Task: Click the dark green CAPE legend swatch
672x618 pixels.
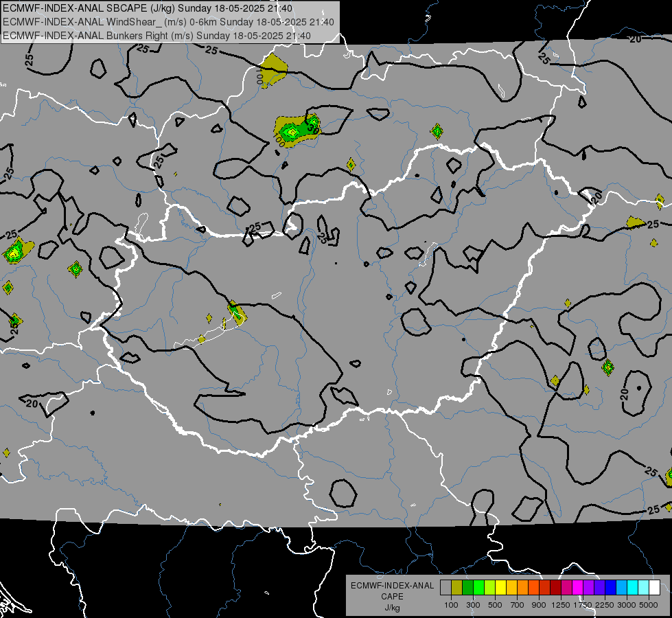Action: pyautogui.click(x=467, y=587)
